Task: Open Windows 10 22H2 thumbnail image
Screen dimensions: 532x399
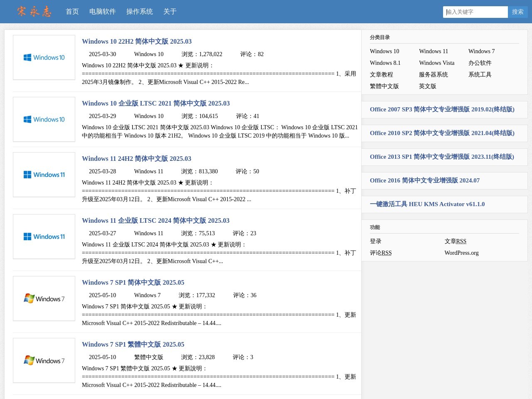Action: [44, 57]
